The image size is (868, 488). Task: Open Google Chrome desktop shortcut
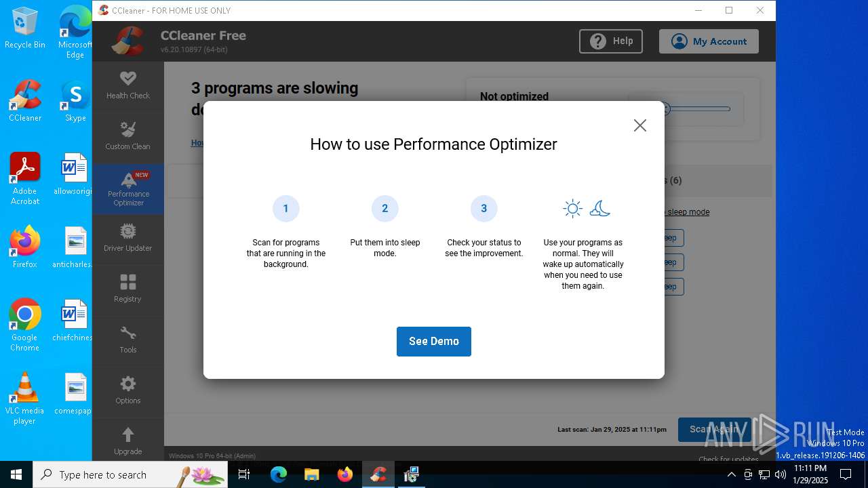[25, 325]
